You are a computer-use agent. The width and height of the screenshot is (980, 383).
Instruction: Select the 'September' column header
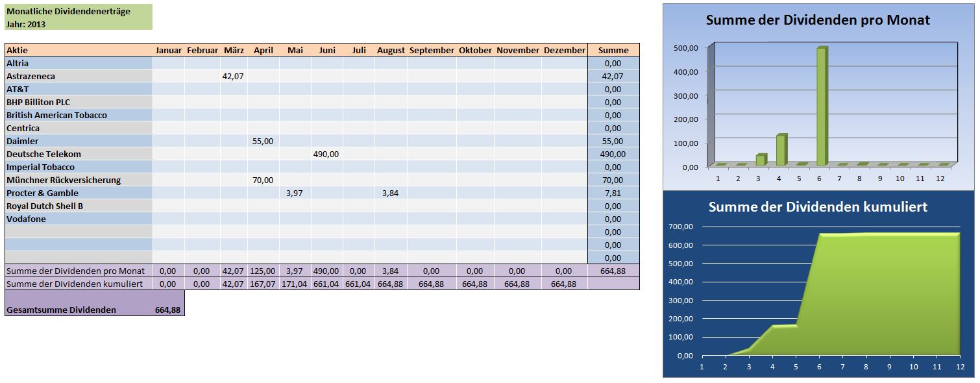[432, 50]
